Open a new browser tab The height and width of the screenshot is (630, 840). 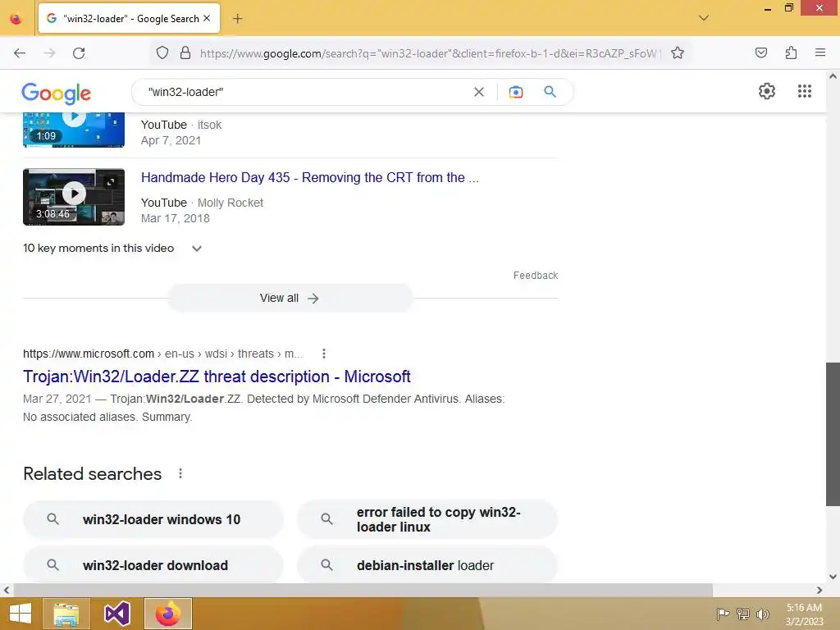(237, 19)
